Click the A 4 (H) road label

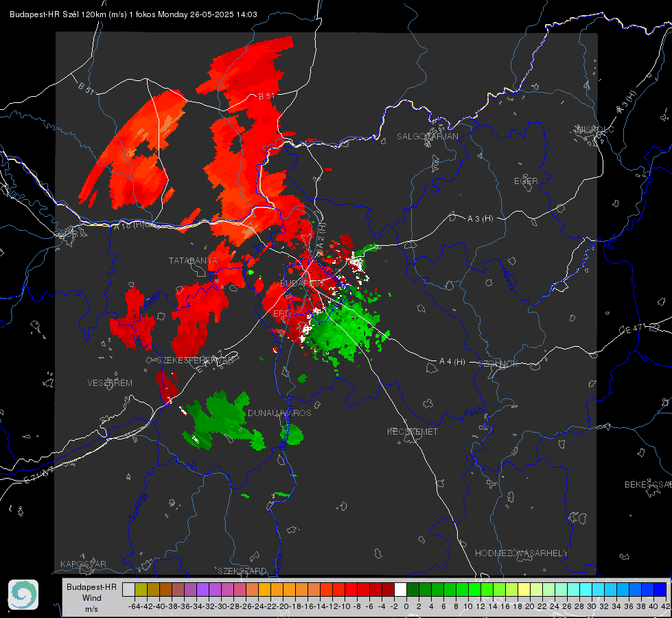[x=452, y=361]
